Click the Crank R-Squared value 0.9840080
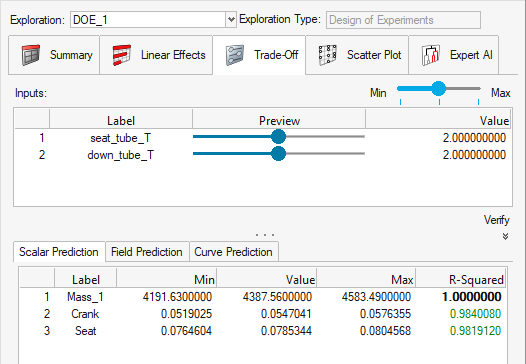 (475, 314)
